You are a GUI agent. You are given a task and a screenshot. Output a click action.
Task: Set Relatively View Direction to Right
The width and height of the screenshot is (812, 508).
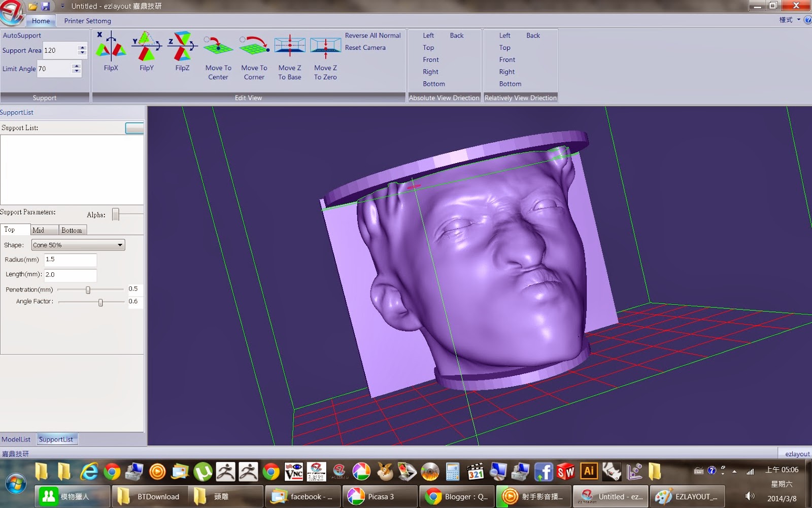coord(507,72)
